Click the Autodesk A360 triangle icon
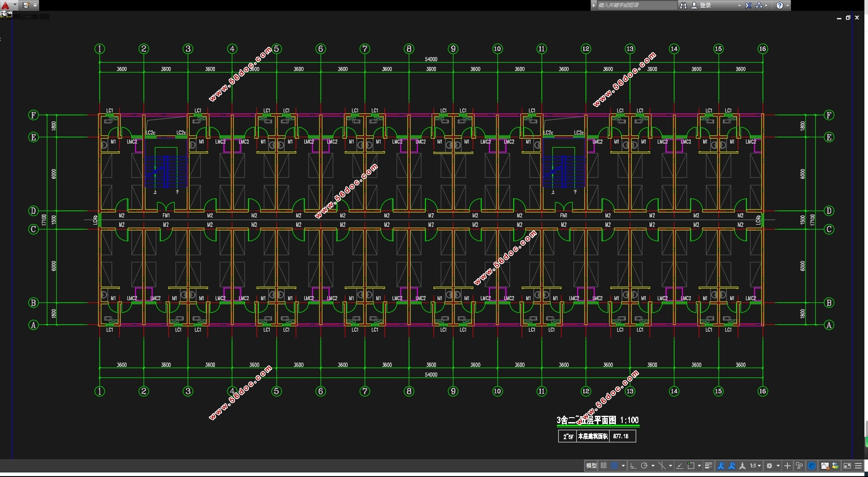Viewport: 868px width, 477px height. (x=759, y=5)
